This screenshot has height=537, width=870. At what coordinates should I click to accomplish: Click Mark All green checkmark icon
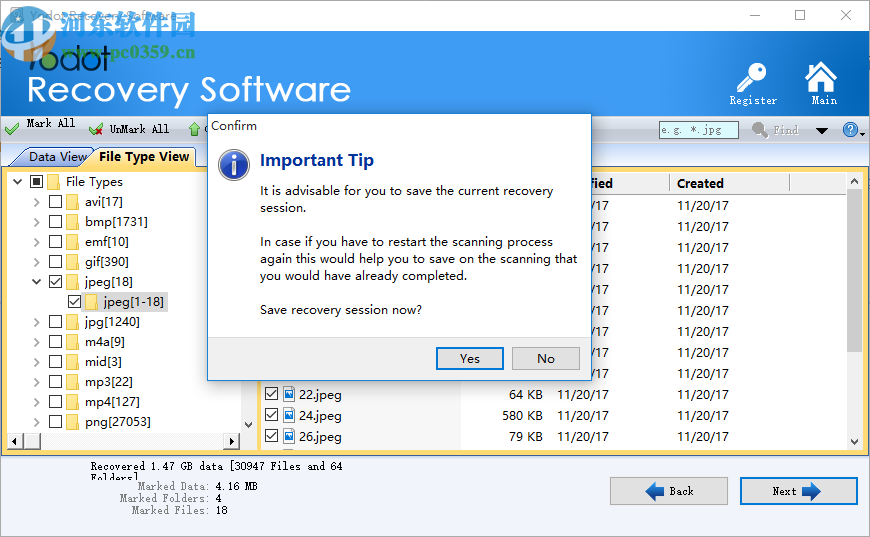[x=12, y=130]
